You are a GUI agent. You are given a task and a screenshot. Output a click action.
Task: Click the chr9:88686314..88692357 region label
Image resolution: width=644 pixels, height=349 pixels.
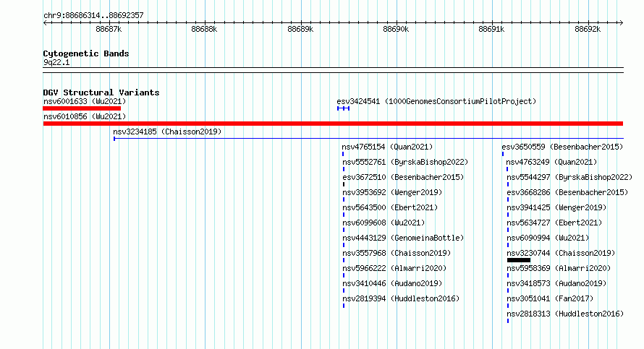pos(93,16)
